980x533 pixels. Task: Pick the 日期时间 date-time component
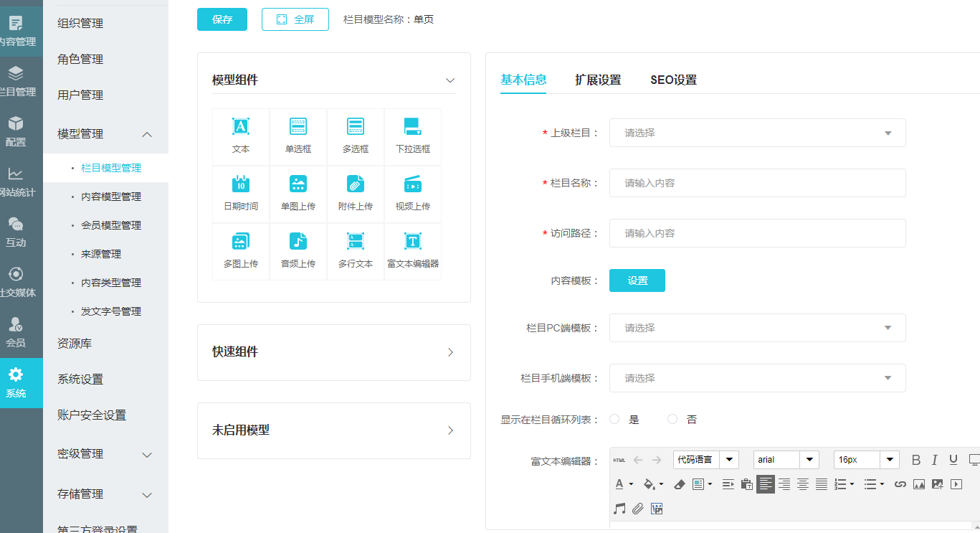(241, 194)
